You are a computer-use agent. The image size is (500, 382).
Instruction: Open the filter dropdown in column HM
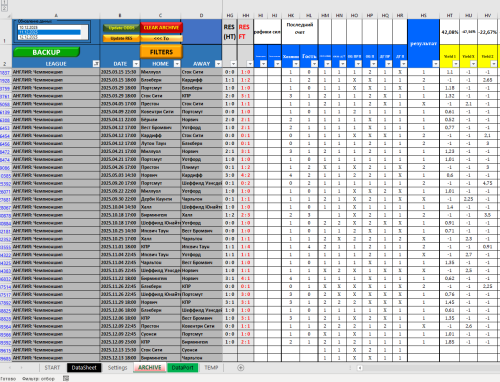328,64
